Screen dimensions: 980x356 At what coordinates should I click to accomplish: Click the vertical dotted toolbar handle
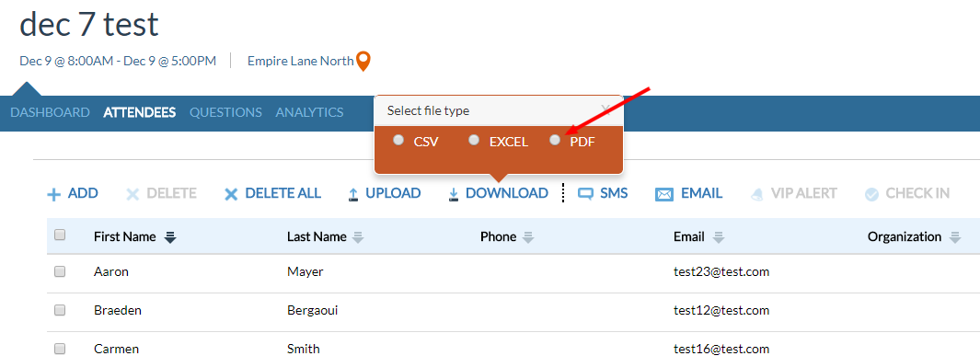coord(563,193)
